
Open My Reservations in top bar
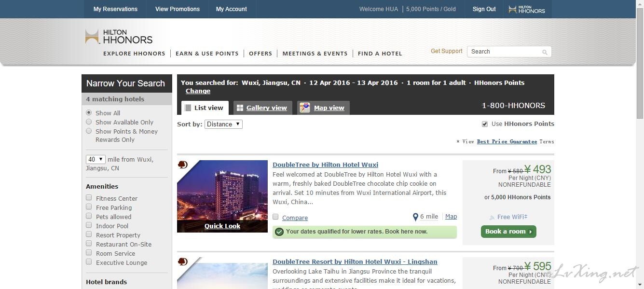[115, 9]
